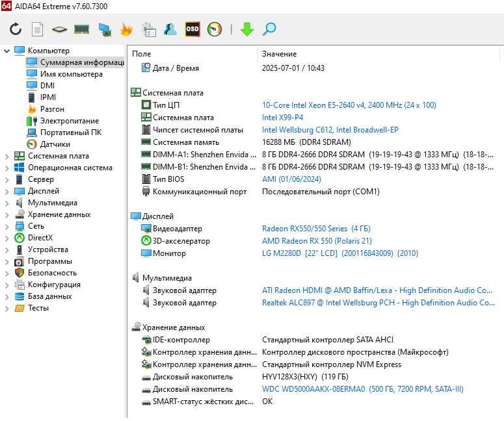
Task: Open the Radeon RX550/550 Series link
Action: coord(316,229)
